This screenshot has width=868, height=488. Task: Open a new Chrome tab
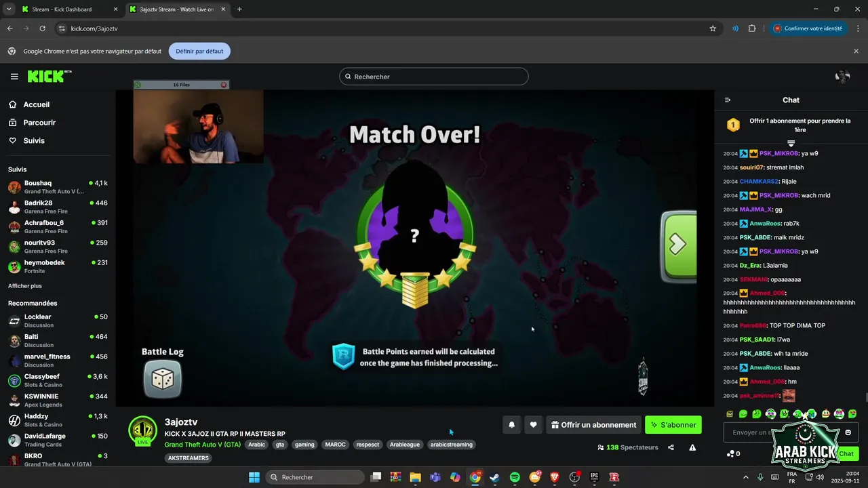click(239, 9)
